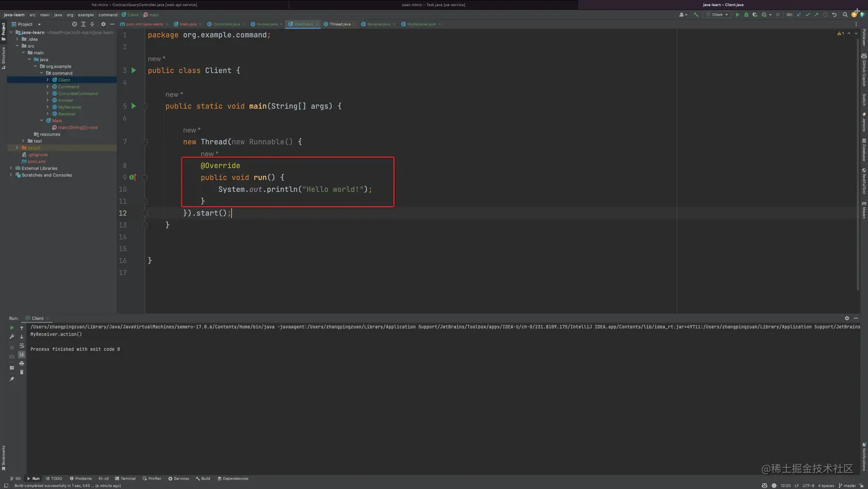Click the run gutter icon beside class Client
The height and width of the screenshot is (489, 868).
(134, 71)
